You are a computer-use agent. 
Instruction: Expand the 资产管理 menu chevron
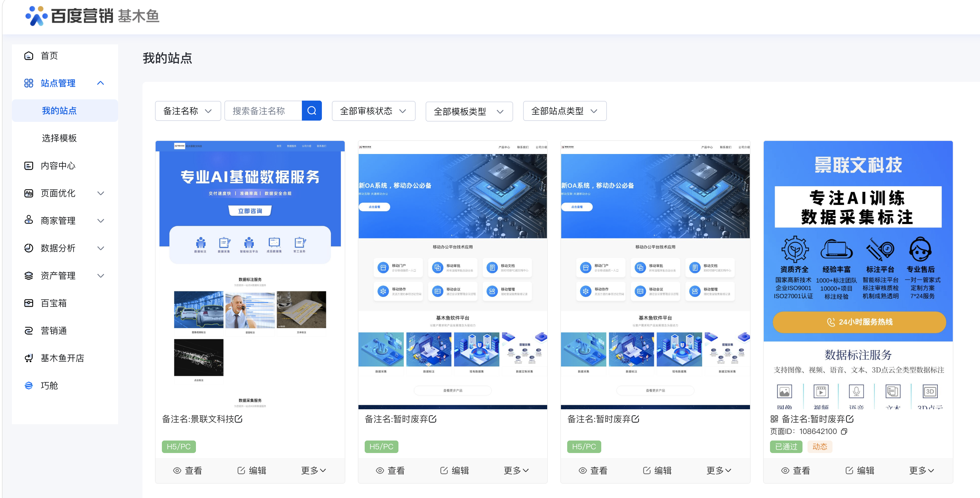click(x=100, y=276)
